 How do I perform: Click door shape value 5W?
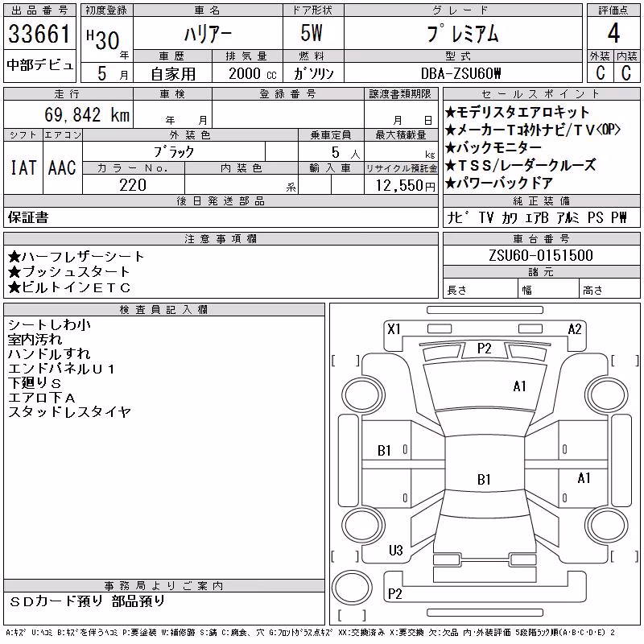[312, 33]
